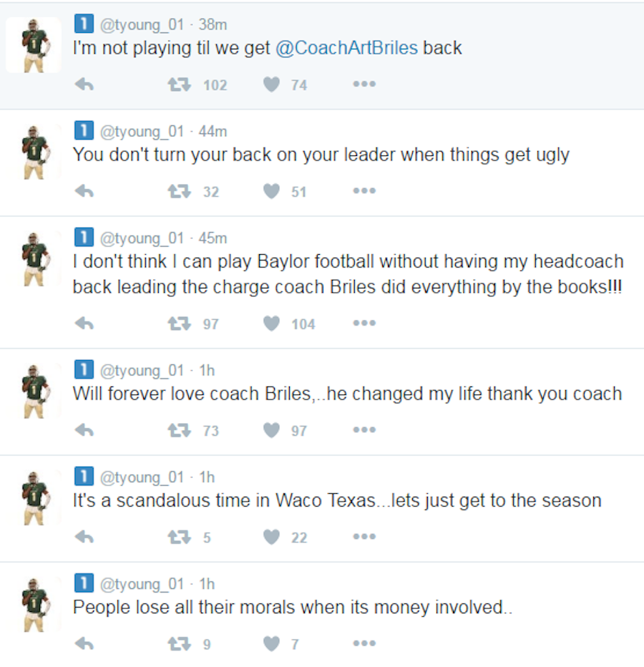
Task: Open more options on the "scandalous time" tweet
Action: click(x=364, y=537)
